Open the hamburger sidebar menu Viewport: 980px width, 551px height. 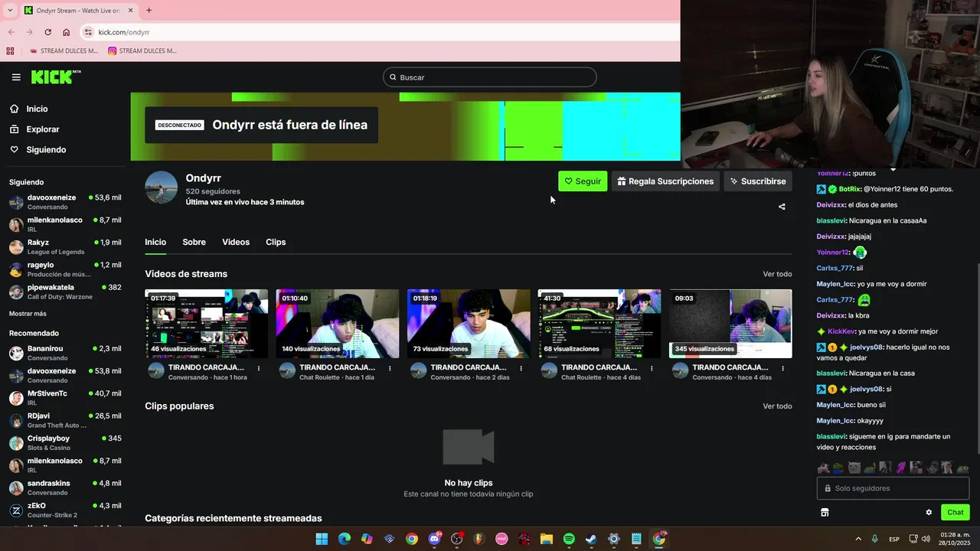point(16,77)
